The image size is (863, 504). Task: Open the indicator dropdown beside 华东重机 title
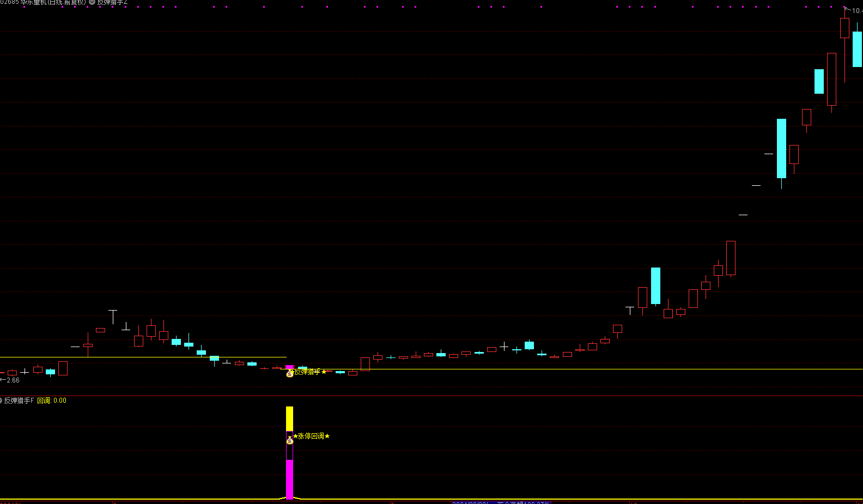[x=92, y=2]
